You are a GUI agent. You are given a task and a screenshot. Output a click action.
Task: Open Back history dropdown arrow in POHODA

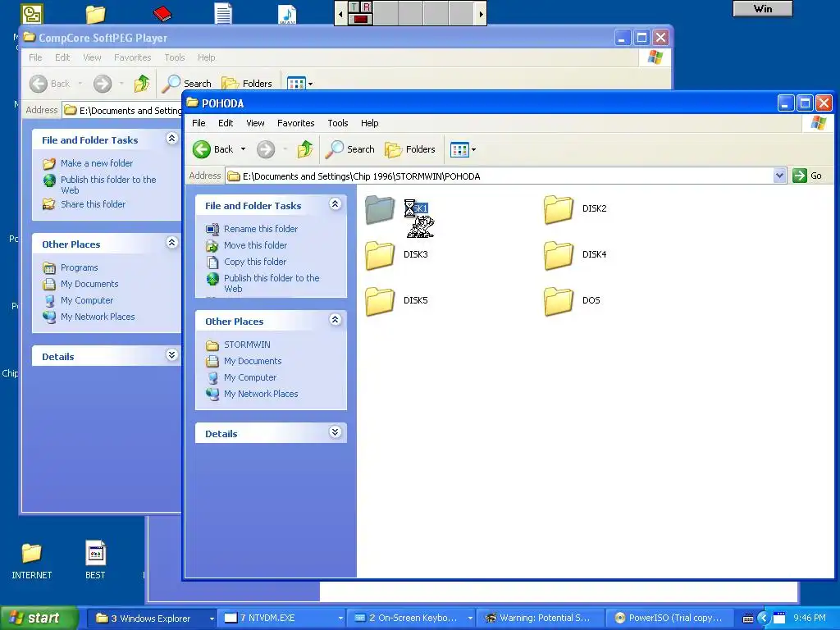243,149
